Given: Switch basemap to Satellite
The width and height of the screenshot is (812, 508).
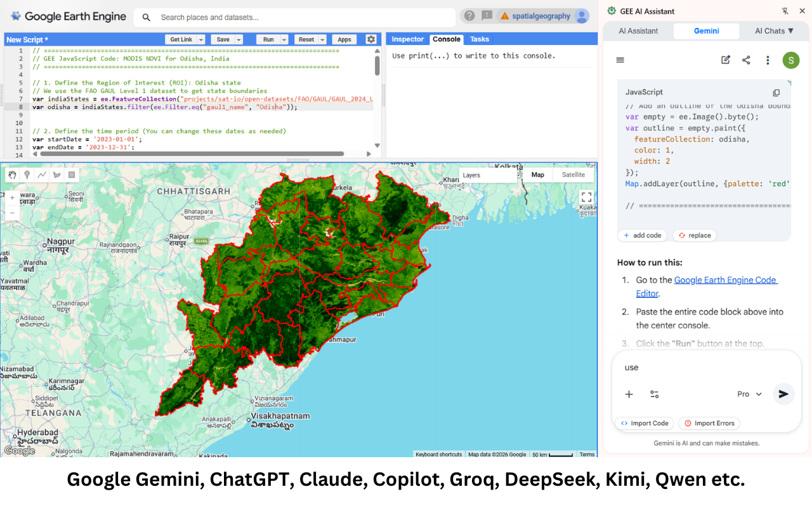Looking at the screenshot, I should click(x=573, y=175).
